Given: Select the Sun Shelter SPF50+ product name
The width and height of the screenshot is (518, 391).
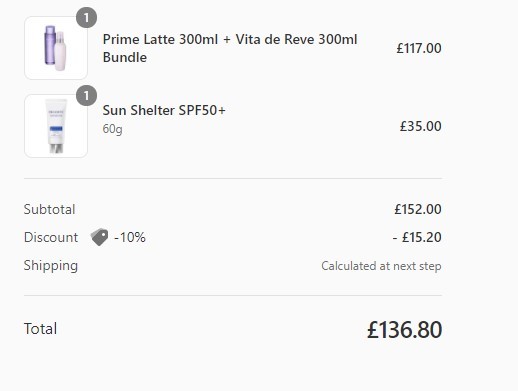Looking at the screenshot, I should click(164, 110).
